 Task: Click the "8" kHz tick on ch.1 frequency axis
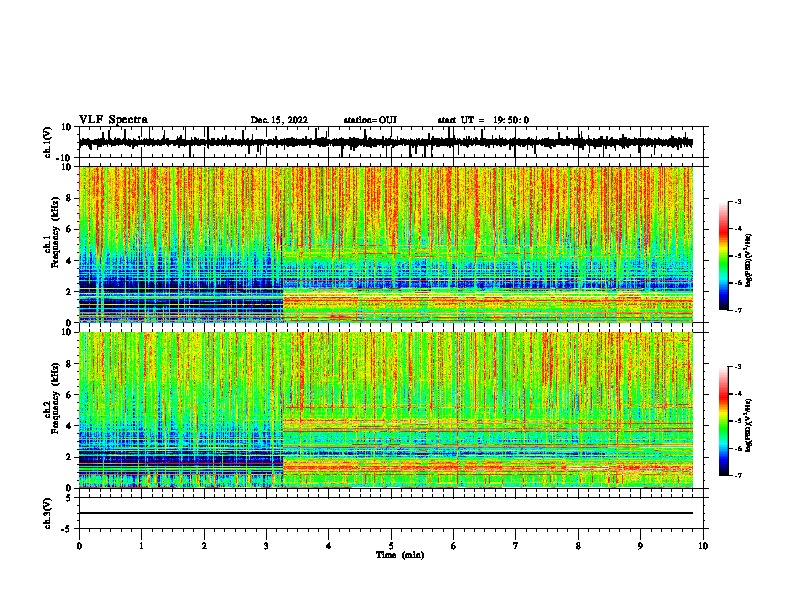(69, 198)
